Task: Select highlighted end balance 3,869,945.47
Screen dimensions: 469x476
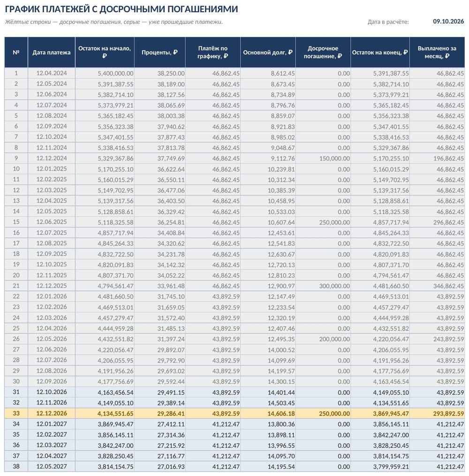Action: click(x=380, y=413)
